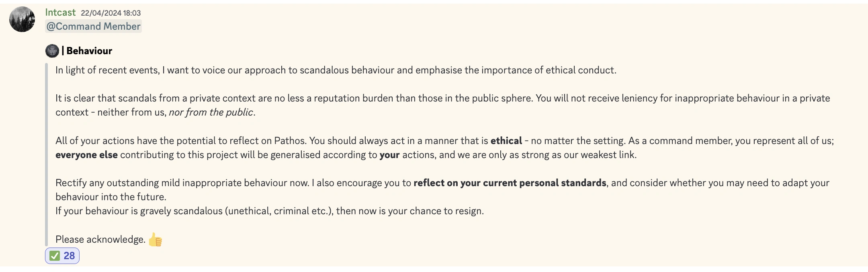The height and width of the screenshot is (272, 868).
Task: Click the italic text "nor from the public"
Action: [x=211, y=112]
